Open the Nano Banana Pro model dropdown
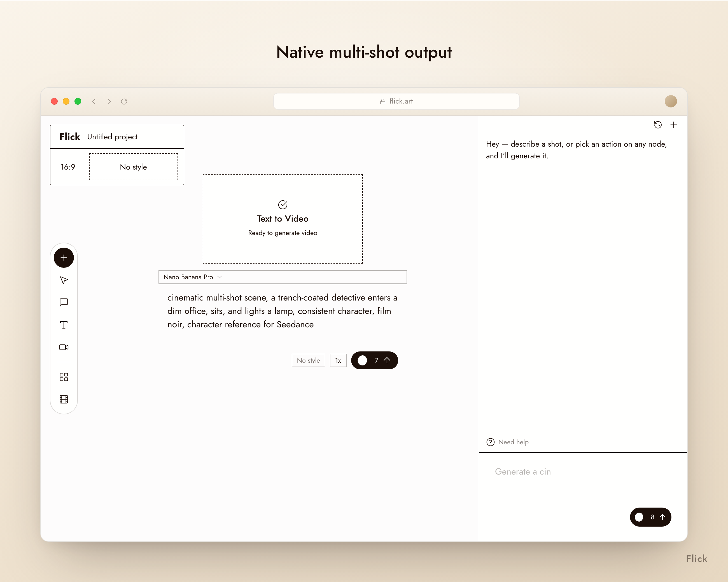Image resolution: width=728 pixels, height=582 pixels. [192, 277]
